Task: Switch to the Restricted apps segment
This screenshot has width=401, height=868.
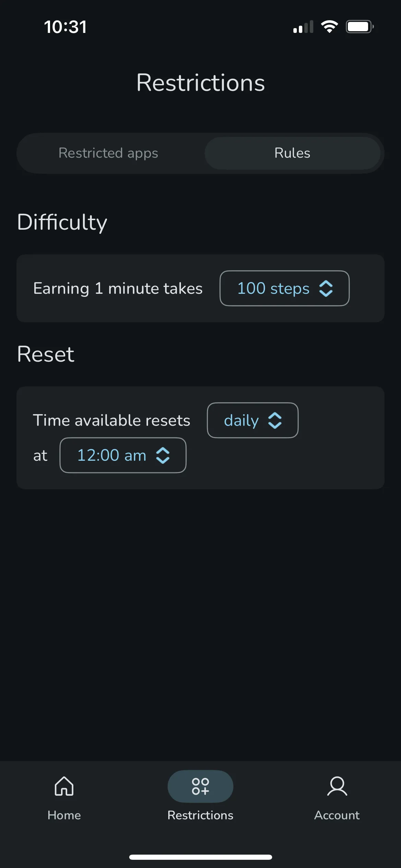Action: point(108,153)
